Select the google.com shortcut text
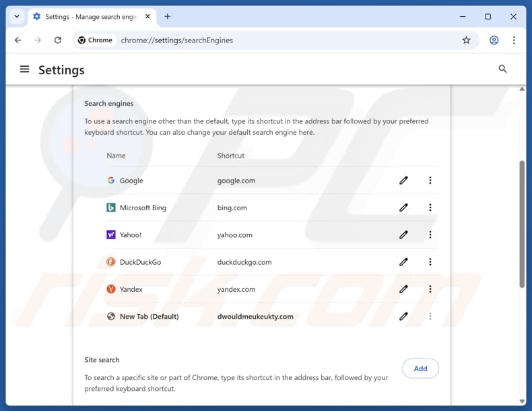The height and width of the screenshot is (411, 532). 236,181
